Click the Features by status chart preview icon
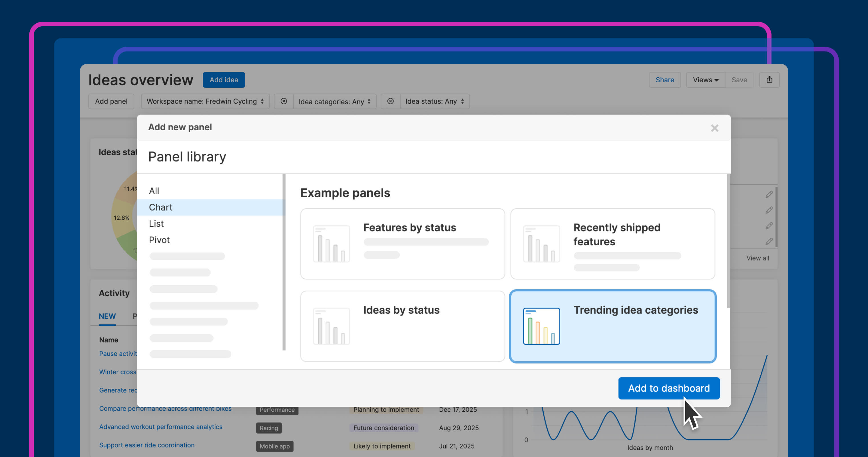This screenshot has width=868, height=457. (x=331, y=243)
